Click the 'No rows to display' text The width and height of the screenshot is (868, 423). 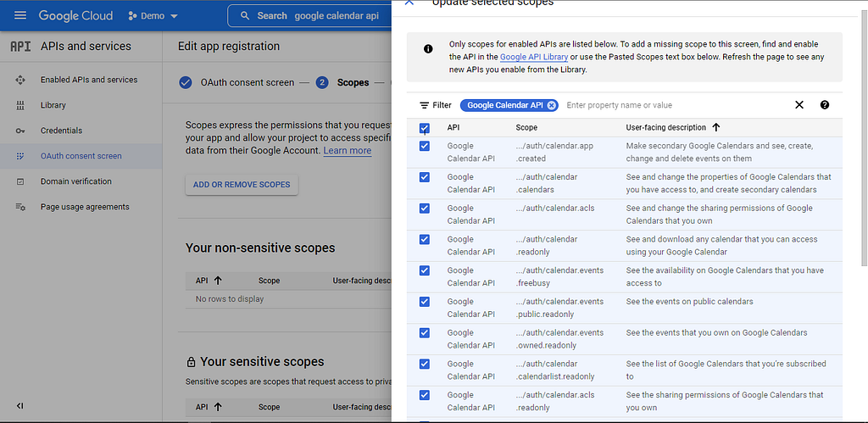230,299
